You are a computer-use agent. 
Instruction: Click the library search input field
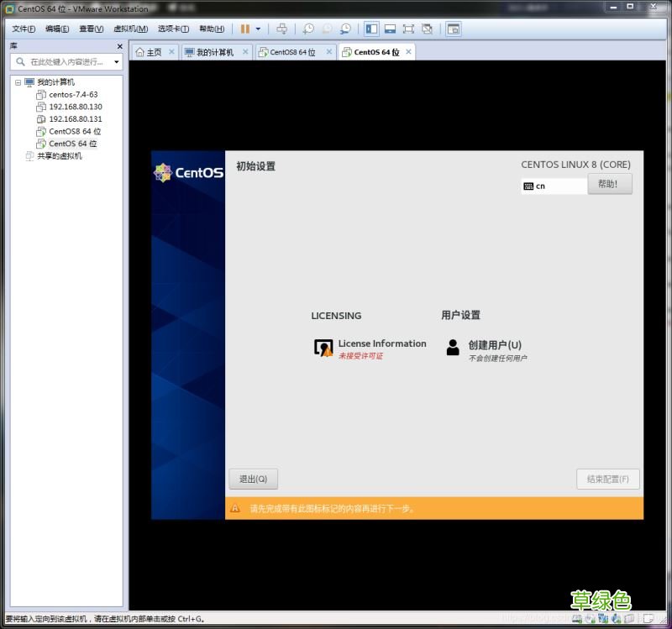coord(67,62)
